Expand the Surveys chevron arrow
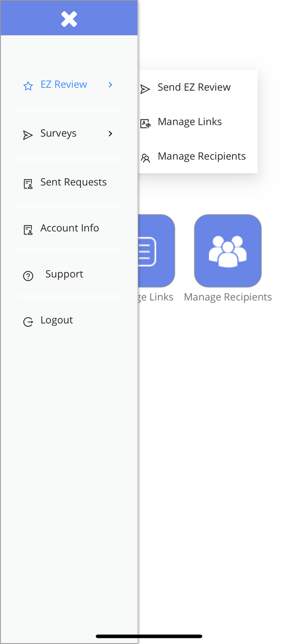 point(111,134)
